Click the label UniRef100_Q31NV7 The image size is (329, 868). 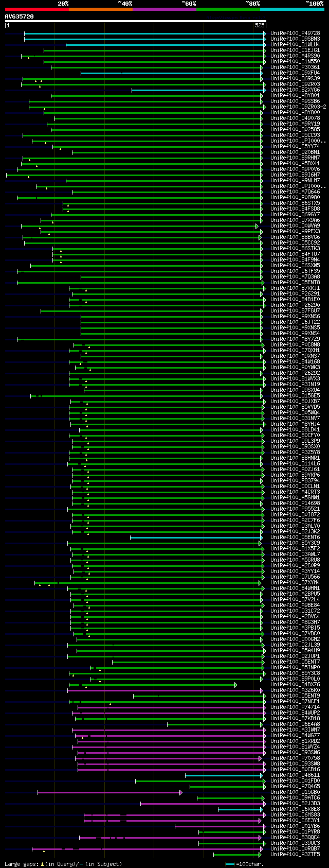295,418
